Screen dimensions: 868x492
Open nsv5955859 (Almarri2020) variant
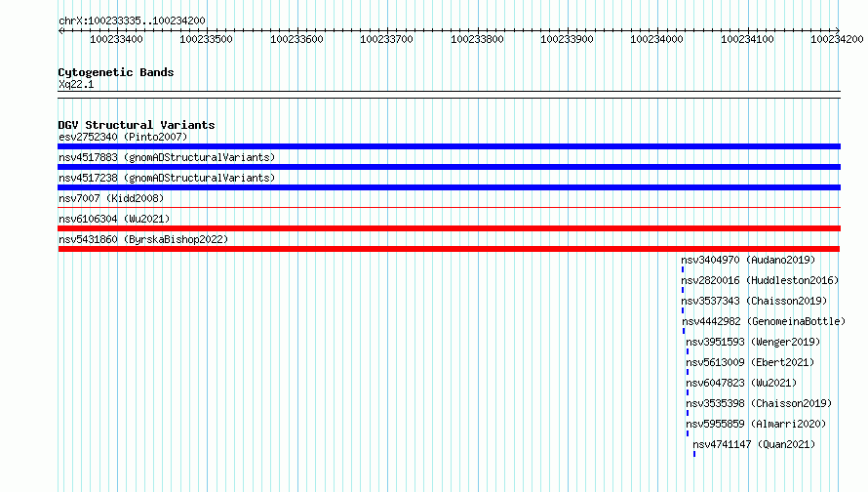point(756,424)
